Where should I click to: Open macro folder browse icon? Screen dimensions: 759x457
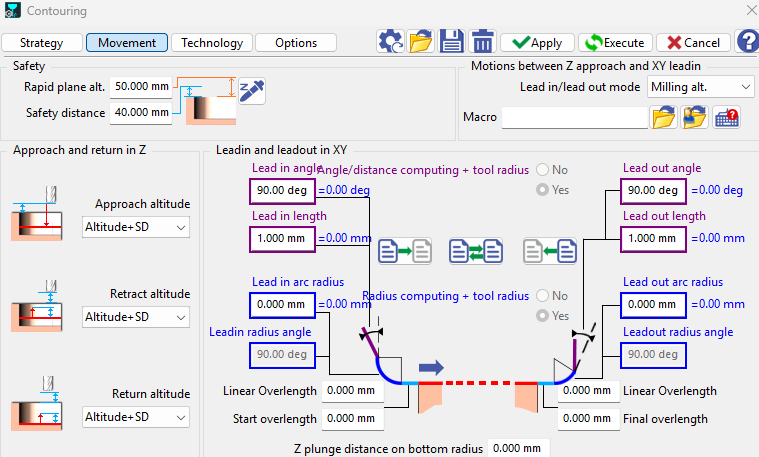664,118
